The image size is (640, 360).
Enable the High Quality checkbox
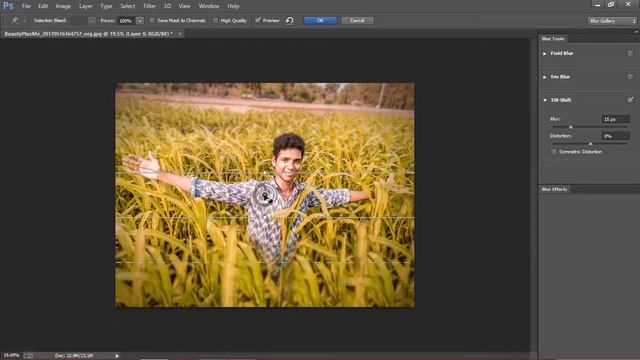(216, 20)
